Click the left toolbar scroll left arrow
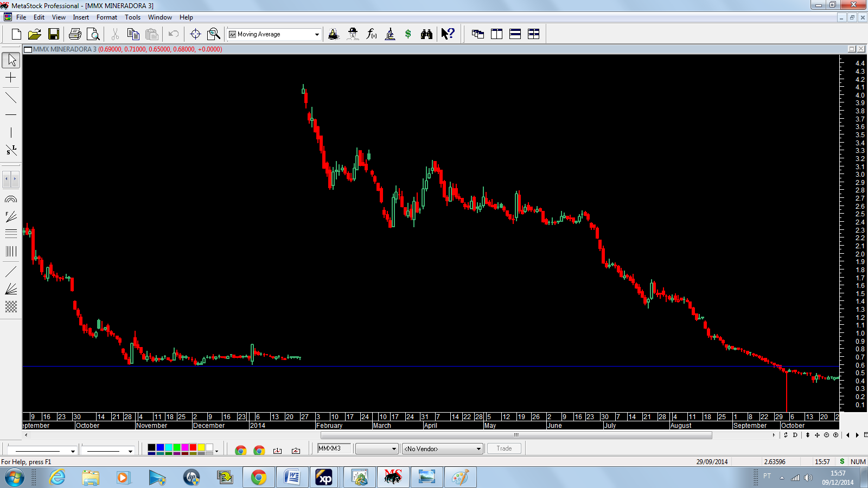868x488 pixels. pos(7,178)
